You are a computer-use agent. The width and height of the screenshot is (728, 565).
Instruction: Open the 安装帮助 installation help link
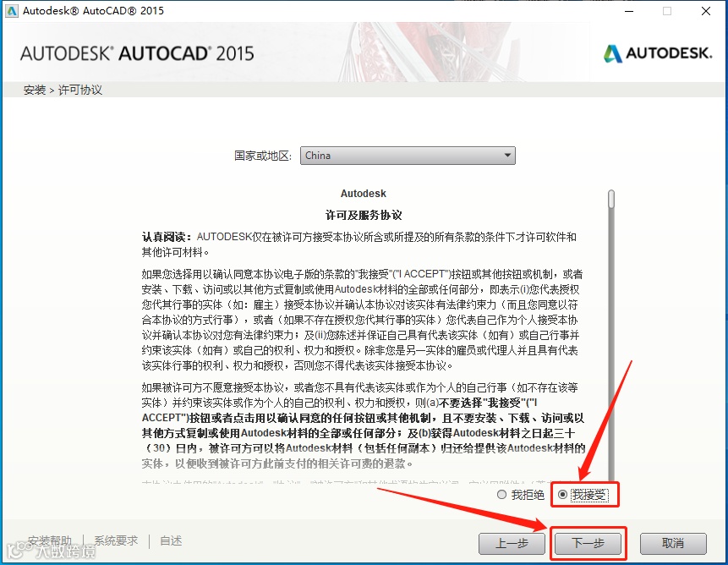click(50, 540)
